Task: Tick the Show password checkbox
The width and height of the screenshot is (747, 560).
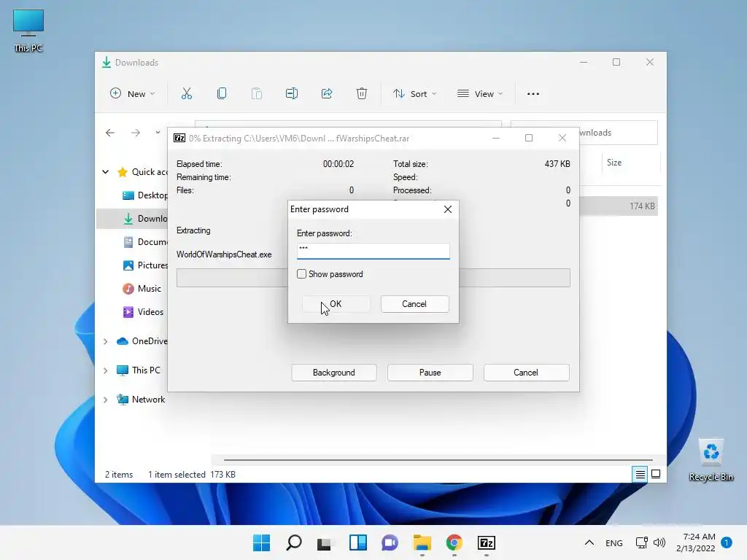Action: pyautogui.click(x=301, y=274)
